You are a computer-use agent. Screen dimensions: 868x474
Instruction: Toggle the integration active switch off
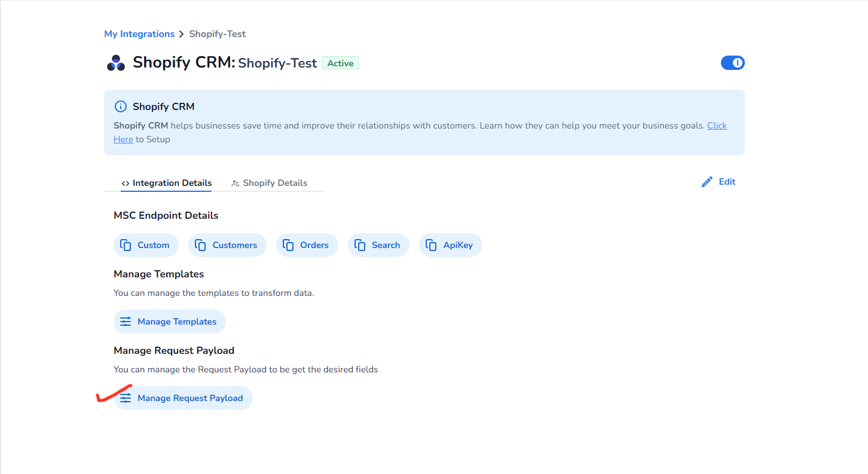[x=733, y=63]
